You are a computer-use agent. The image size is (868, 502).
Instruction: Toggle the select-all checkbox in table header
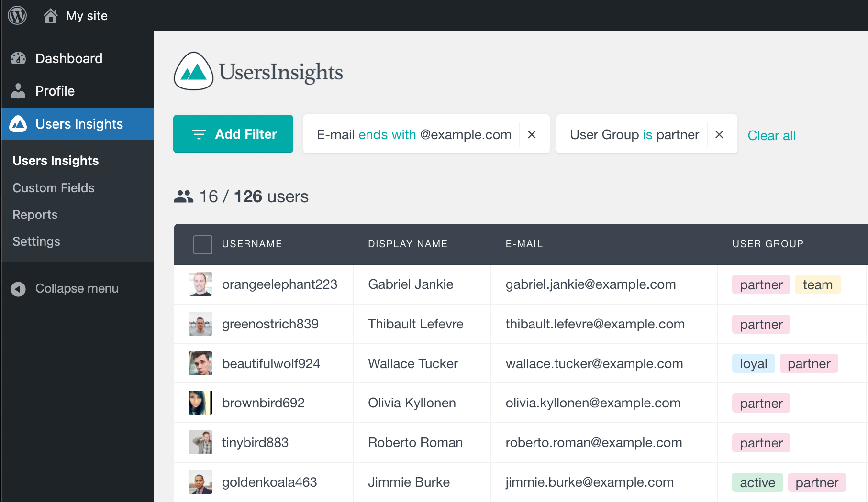(x=203, y=244)
